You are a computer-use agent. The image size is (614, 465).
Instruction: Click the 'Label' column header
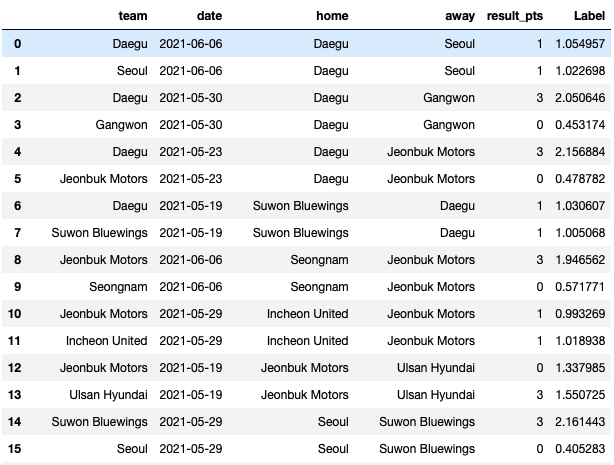click(589, 16)
